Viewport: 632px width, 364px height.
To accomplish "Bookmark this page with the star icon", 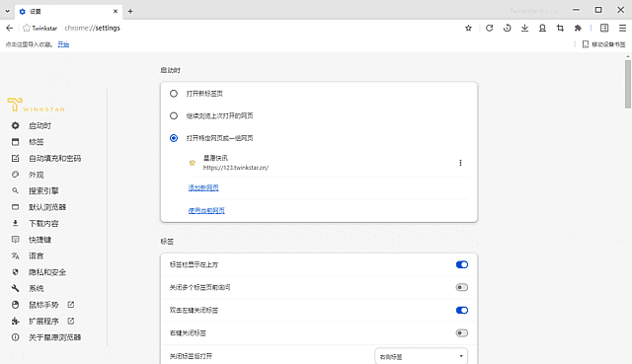I will 468,29.
